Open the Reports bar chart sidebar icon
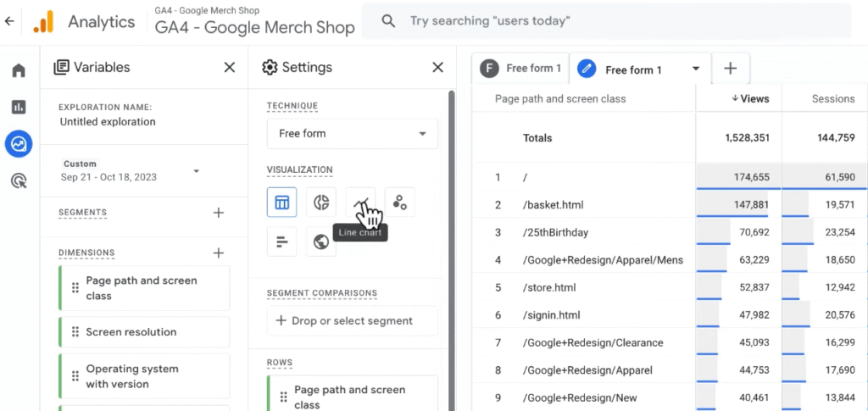This screenshot has height=411, width=868. [19, 107]
